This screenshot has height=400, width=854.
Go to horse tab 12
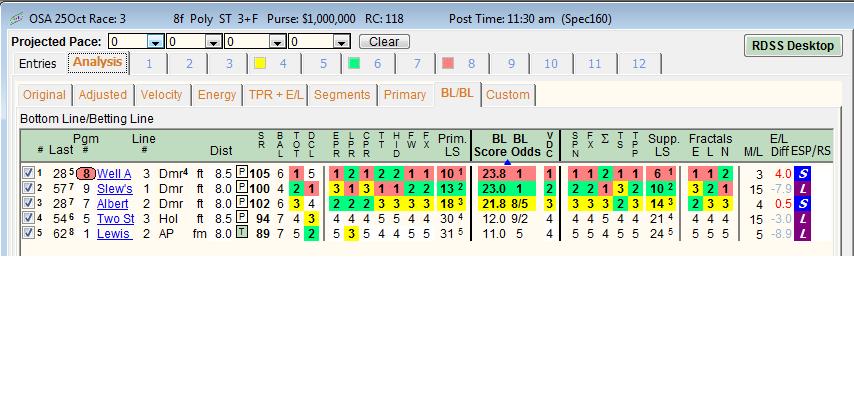pos(639,64)
